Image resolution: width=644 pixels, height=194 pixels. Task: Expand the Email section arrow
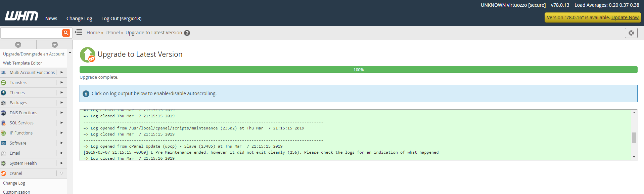62,153
